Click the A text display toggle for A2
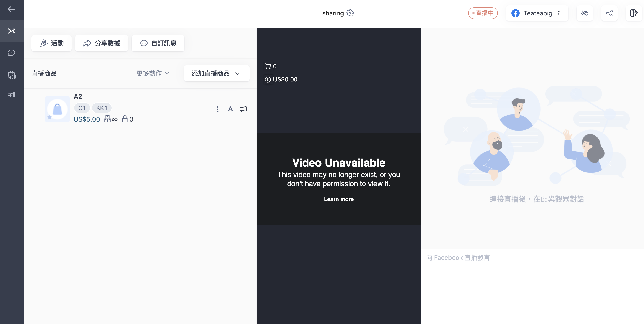The width and height of the screenshot is (644, 324). [230, 109]
